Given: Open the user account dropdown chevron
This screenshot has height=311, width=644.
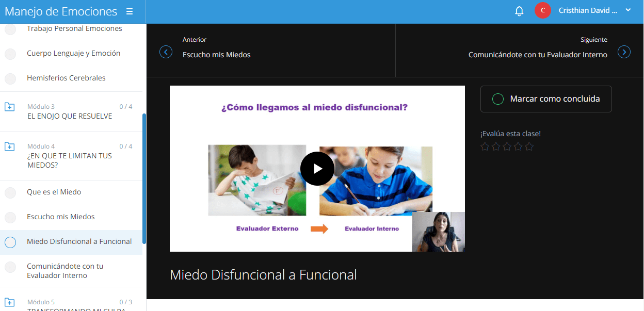Looking at the screenshot, I should pyautogui.click(x=628, y=10).
